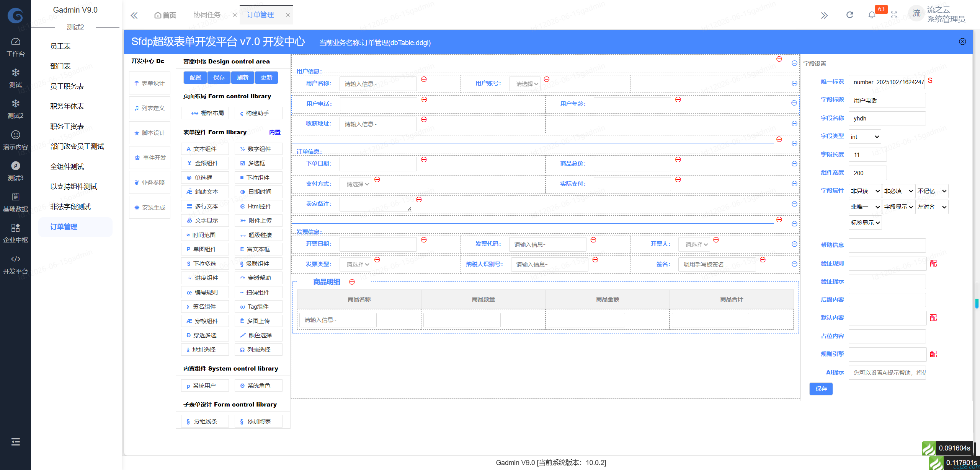Viewport: 980px width, 470px height.
Task: Click the 配 icon next to 默认内容
Action: tap(934, 318)
